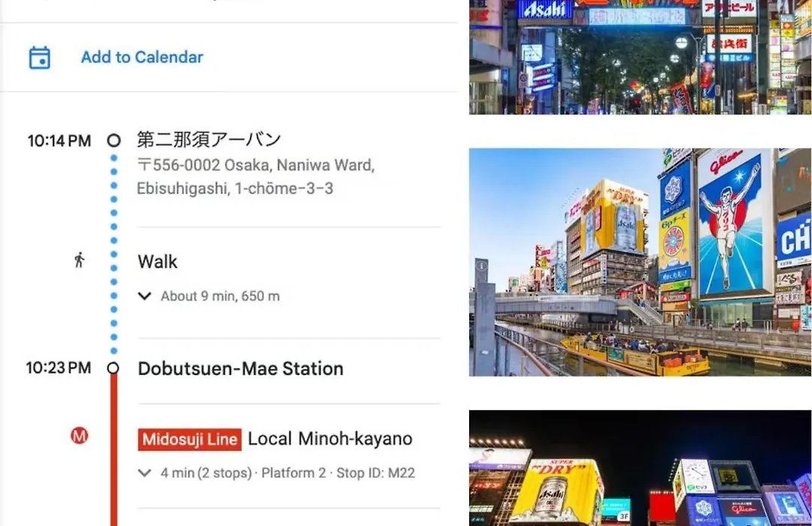Expand the Midosuji Line stops chevron
The image size is (812, 526).
point(144,473)
